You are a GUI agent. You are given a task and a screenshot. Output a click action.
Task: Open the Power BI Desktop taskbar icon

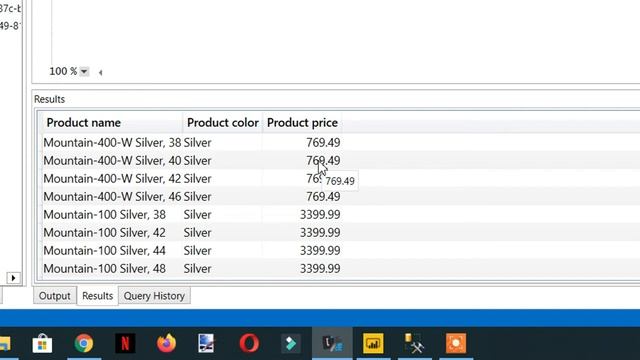[373, 344]
